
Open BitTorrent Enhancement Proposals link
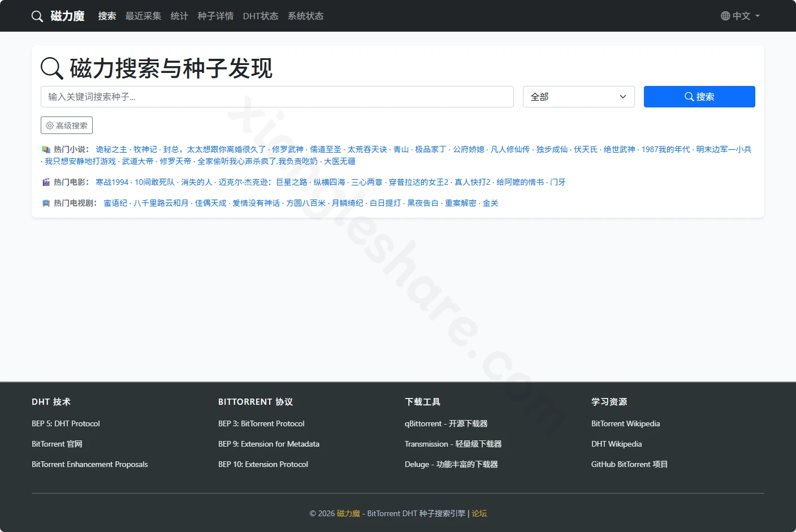click(x=90, y=464)
